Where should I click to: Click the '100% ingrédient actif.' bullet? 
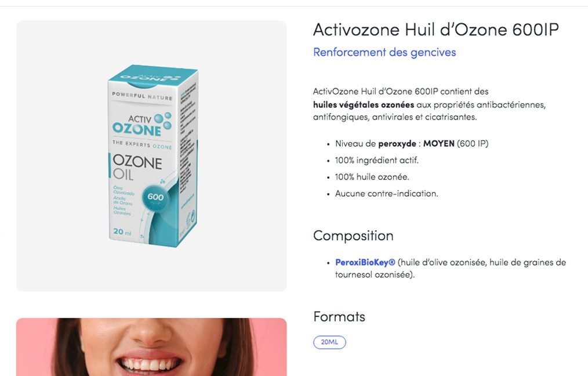(376, 161)
